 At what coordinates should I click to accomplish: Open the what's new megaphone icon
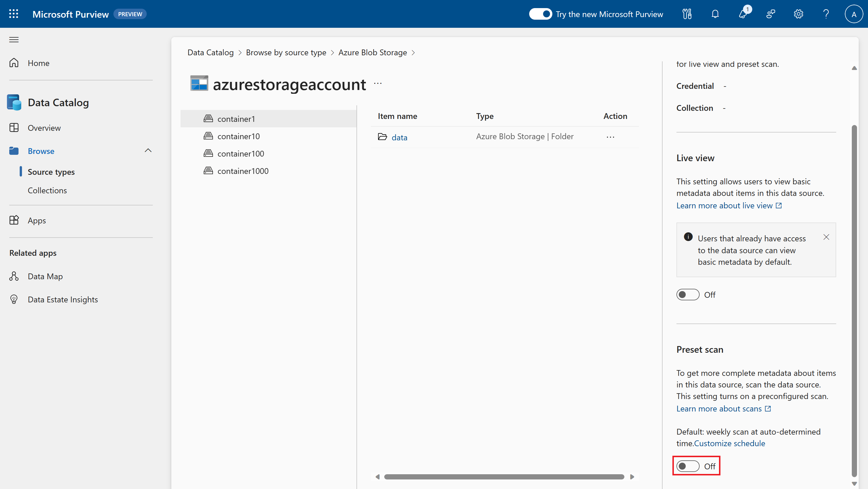743,14
